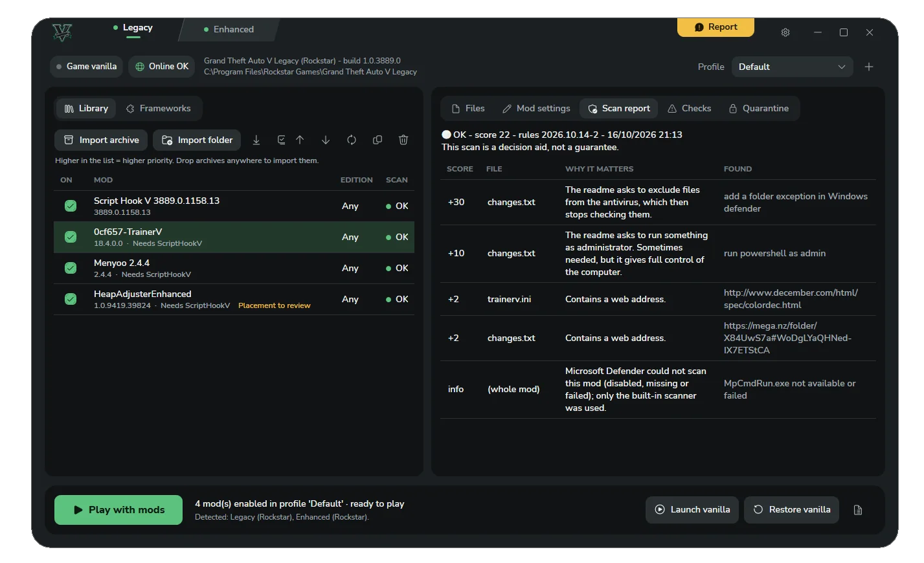
Task: Uncheck the 0cf657-TrainerV mod
Action: 71,237
